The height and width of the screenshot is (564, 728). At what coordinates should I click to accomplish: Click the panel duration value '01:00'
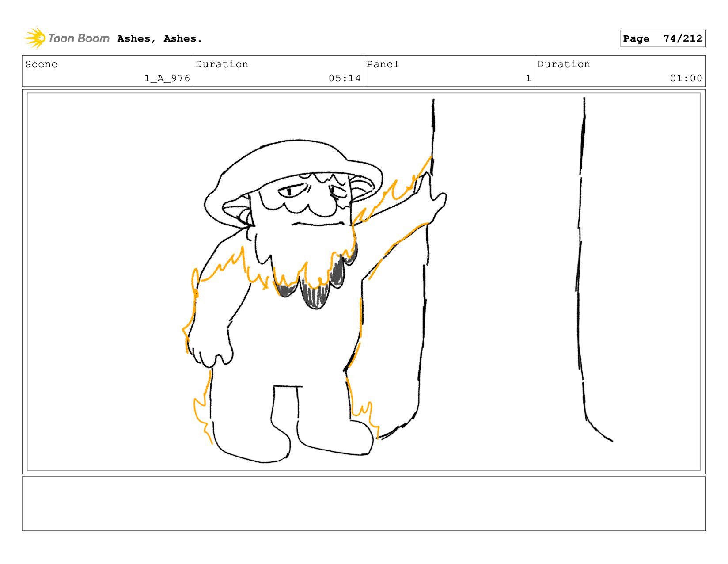(686, 78)
